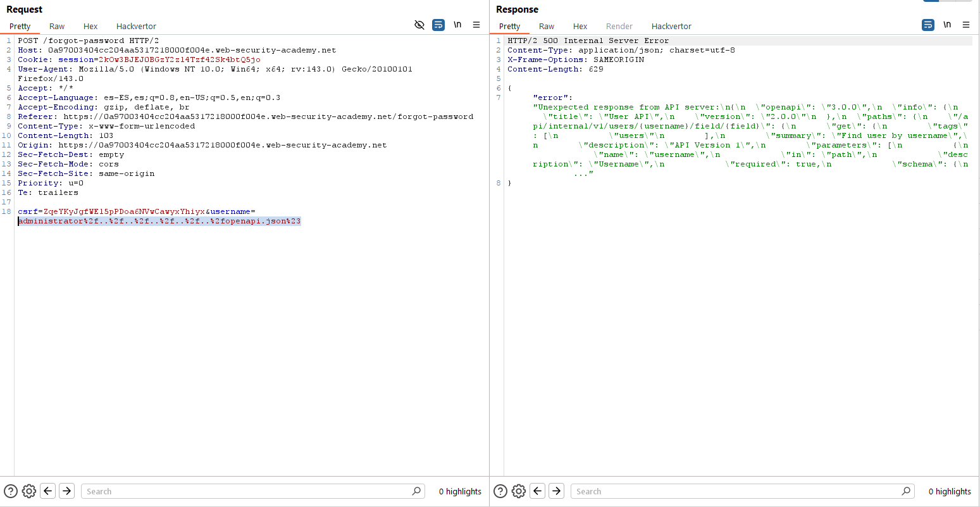Switch Request view to the Raw tab

click(x=57, y=27)
